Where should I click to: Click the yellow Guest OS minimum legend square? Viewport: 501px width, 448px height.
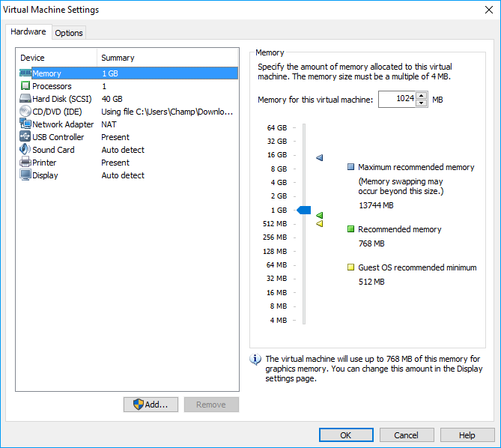(x=350, y=267)
